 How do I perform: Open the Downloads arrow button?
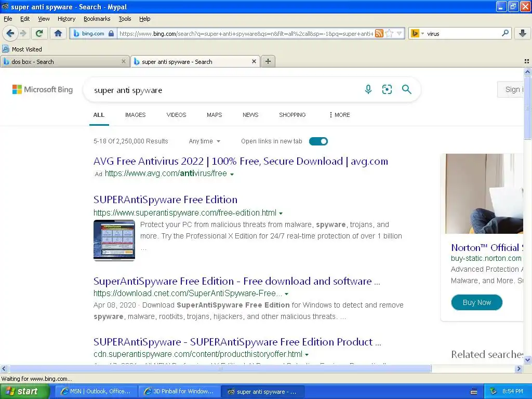point(523,33)
